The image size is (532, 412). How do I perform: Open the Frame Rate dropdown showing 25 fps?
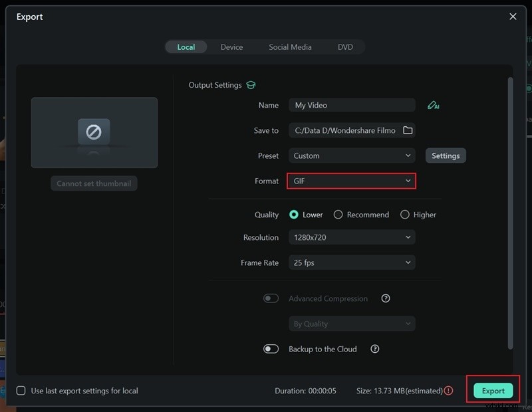[351, 262]
